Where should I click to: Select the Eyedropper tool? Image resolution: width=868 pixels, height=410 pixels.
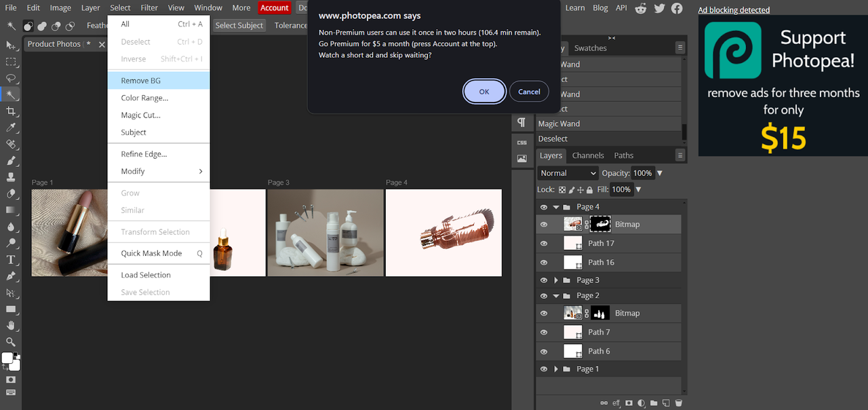(x=11, y=128)
